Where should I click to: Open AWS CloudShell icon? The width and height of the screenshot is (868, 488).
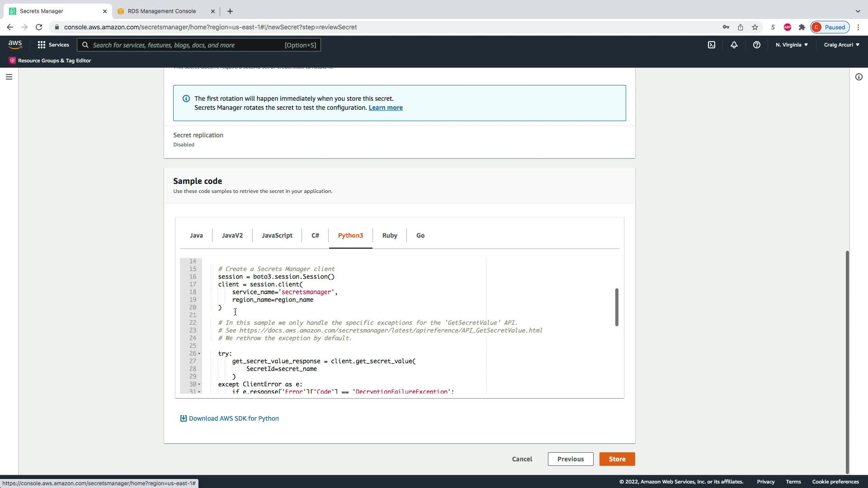(712, 45)
